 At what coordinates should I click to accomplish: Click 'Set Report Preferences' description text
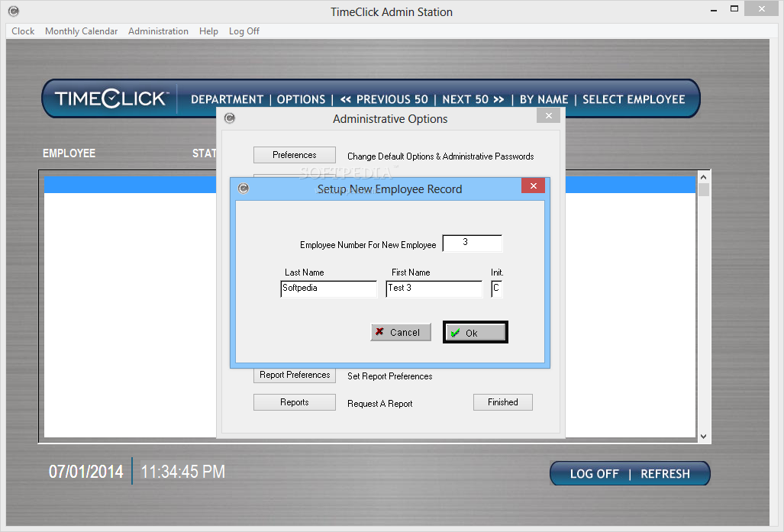click(x=390, y=376)
